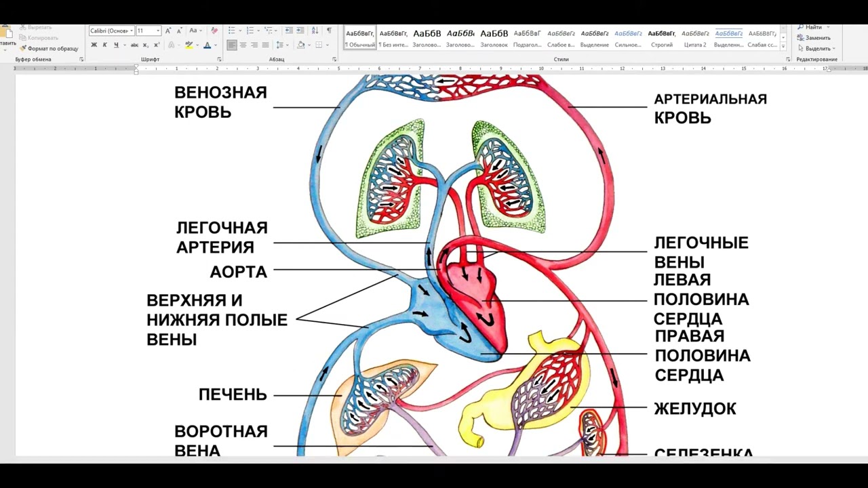Viewport: 868px width, 488px height.
Task: Decrease font size with the shrink font icon
Action: (x=179, y=30)
